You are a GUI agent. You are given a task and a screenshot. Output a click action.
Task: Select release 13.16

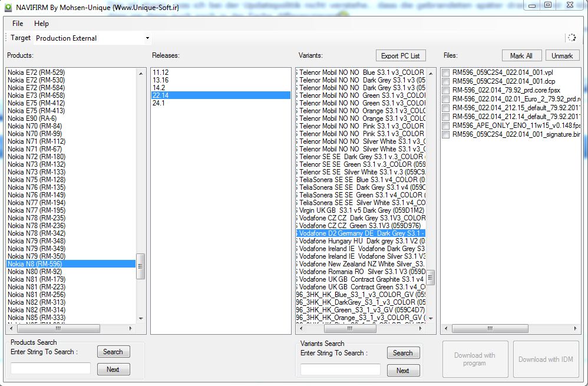click(x=220, y=80)
